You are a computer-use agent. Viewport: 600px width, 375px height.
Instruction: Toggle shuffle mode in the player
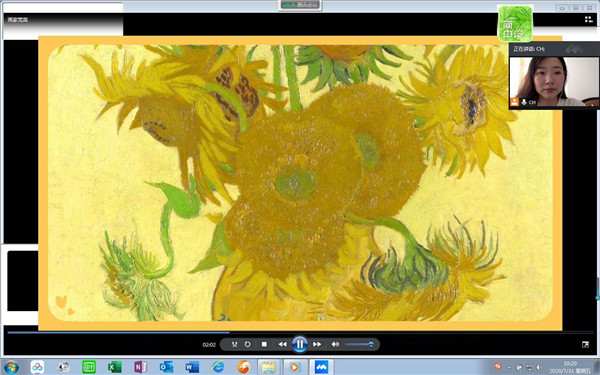coord(235,344)
